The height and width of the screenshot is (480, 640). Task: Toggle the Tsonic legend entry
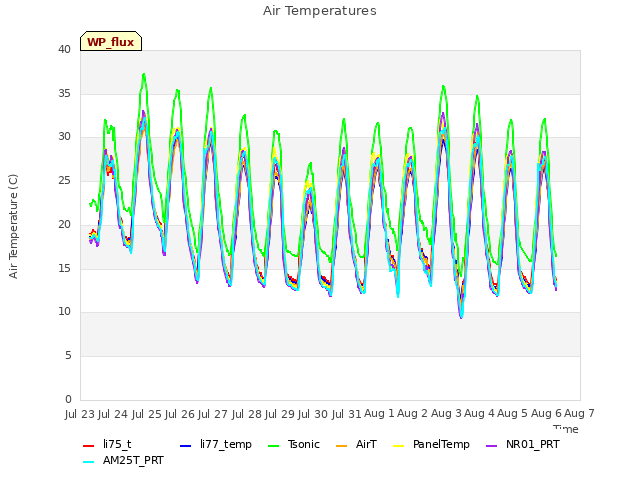(x=294, y=444)
